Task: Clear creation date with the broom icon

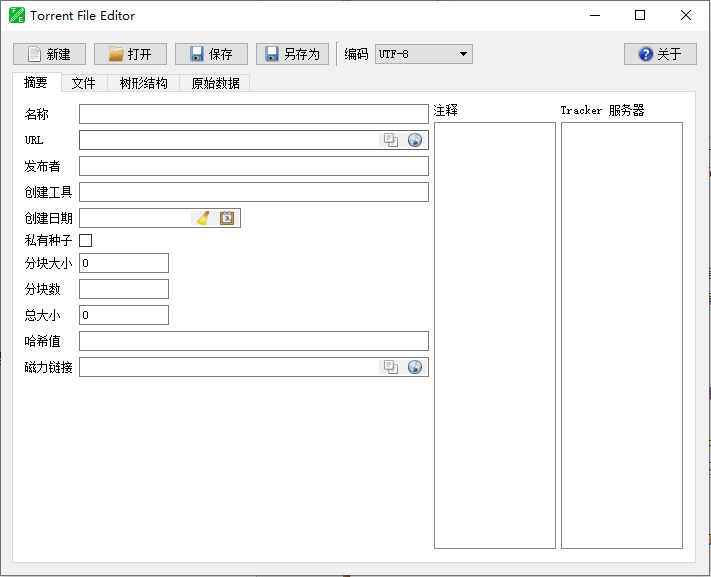Action: pyautogui.click(x=203, y=218)
